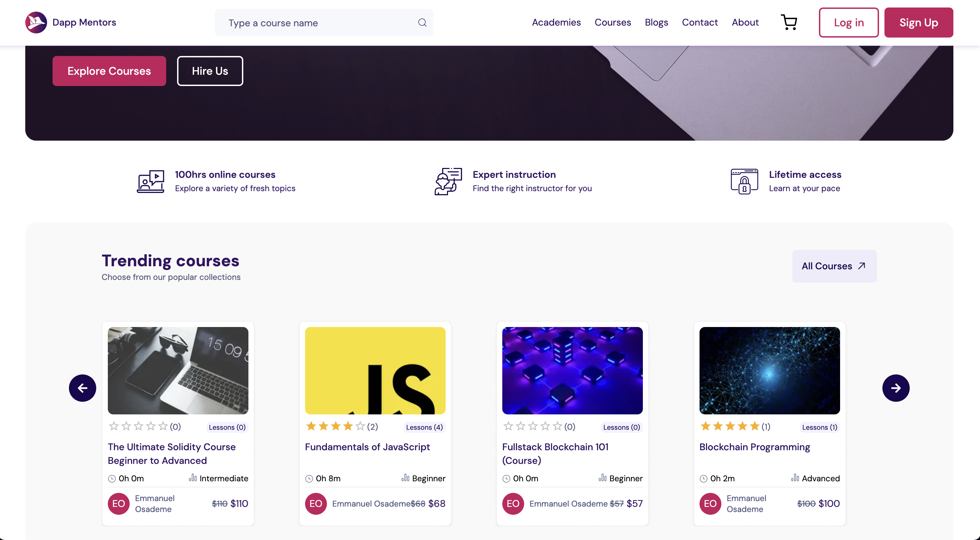Open the Academies menu item
Screen dimensions: 980x540
[556, 23]
